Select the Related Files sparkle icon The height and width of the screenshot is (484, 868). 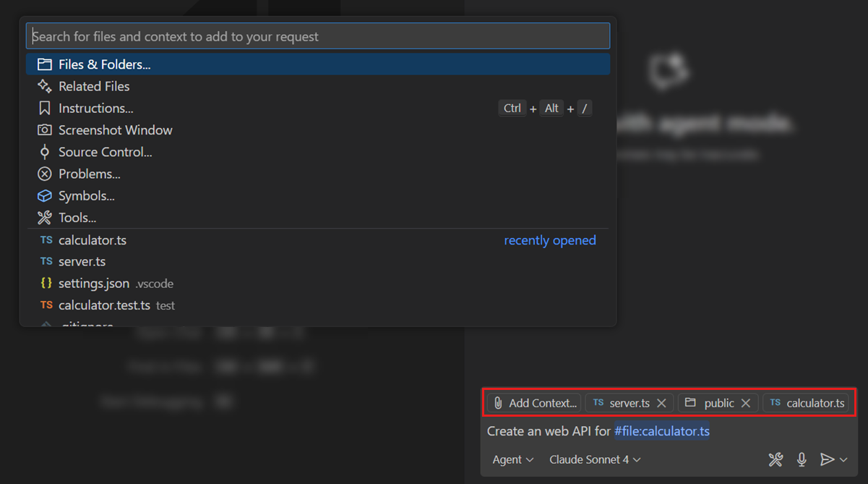tap(45, 86)
